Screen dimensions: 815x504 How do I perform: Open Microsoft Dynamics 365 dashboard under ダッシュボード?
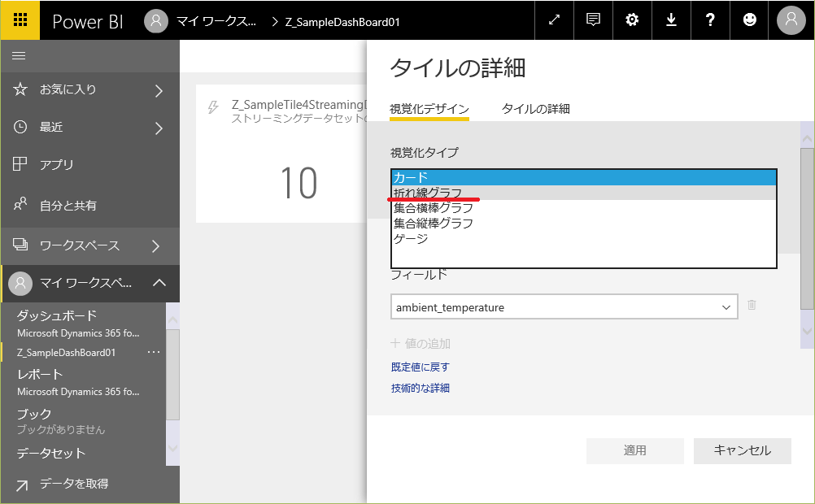(78, 333)
